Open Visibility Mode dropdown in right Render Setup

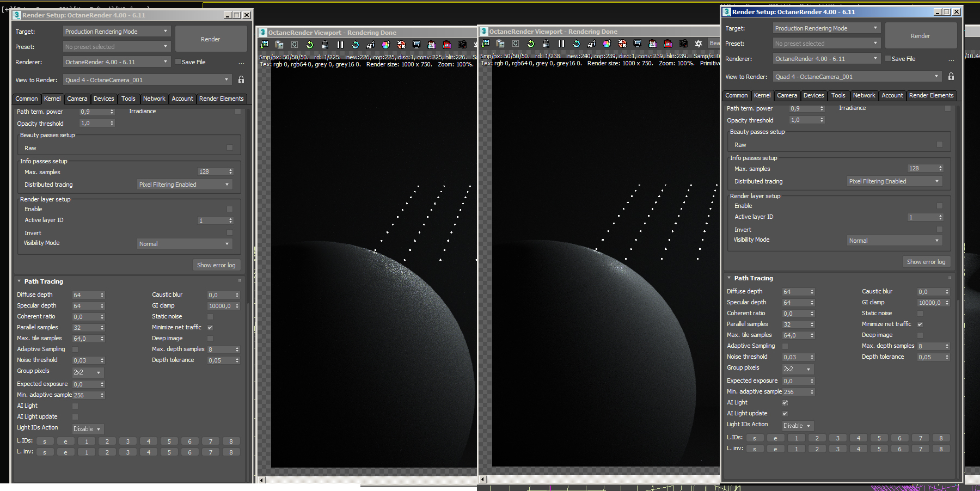tap(895, 241)
